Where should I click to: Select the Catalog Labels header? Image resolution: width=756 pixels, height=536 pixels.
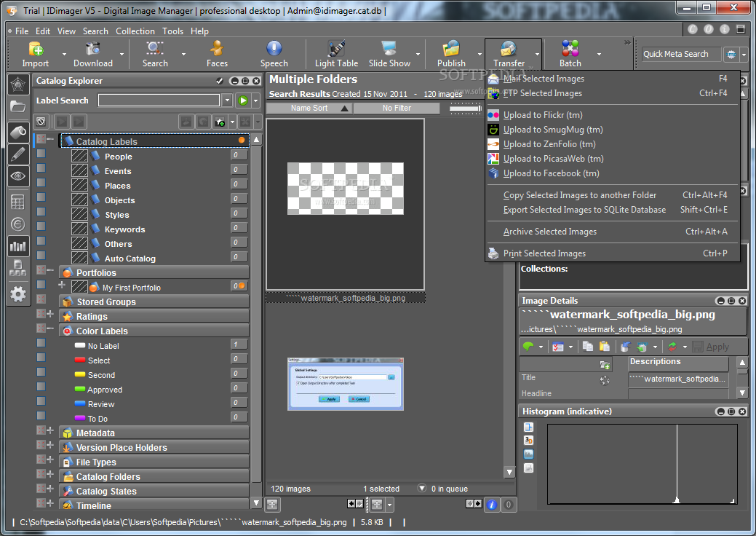(154, 141)
